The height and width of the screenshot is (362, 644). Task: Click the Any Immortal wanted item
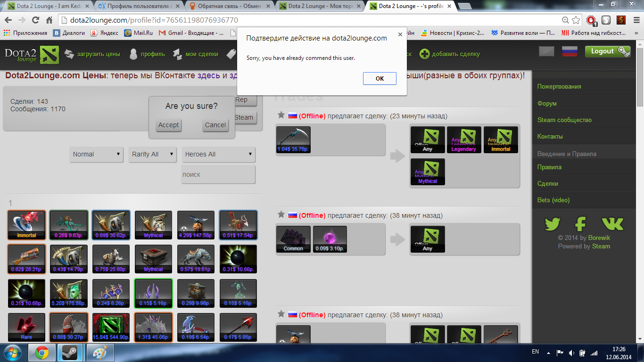tap(501, 140)
